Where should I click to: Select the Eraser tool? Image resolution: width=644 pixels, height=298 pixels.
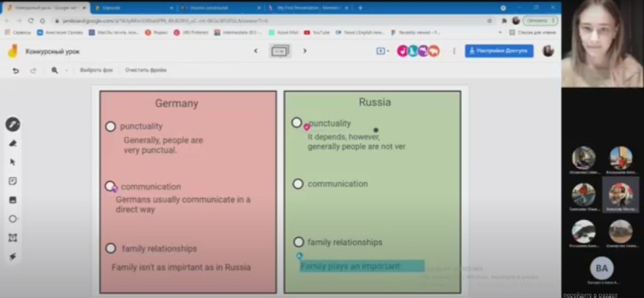[x=12, y=143]
